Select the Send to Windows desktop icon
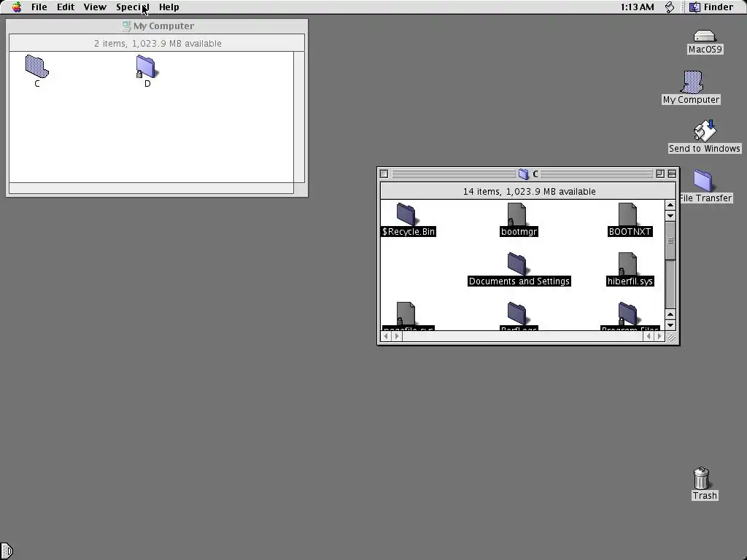This screenshot has width=747, height=560. [705, 131]
